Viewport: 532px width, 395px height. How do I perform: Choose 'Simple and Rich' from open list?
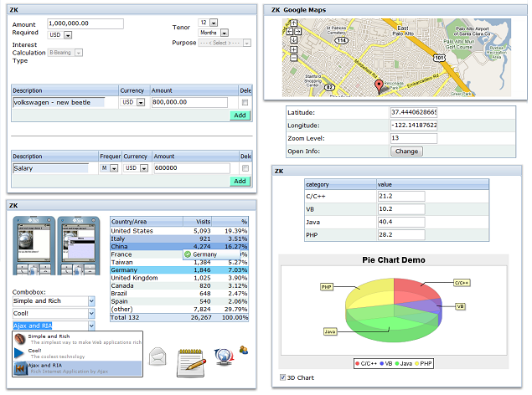46,336
